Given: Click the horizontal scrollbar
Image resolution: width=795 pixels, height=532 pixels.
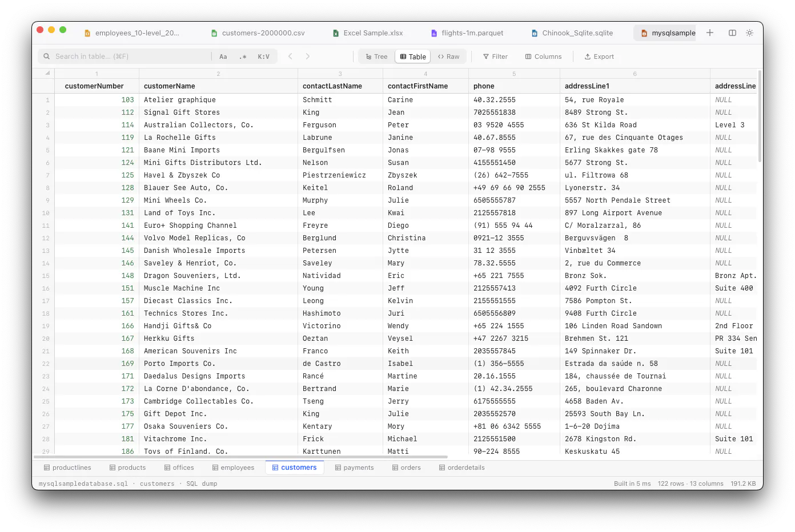Looking at the screenshot, I should pos(240,457).
